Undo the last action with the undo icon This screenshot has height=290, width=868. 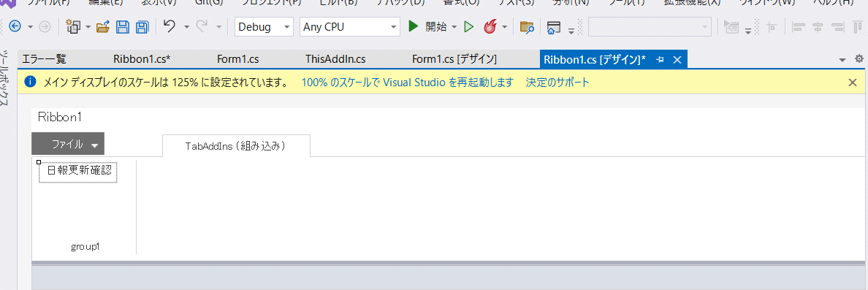coord(170,26)
